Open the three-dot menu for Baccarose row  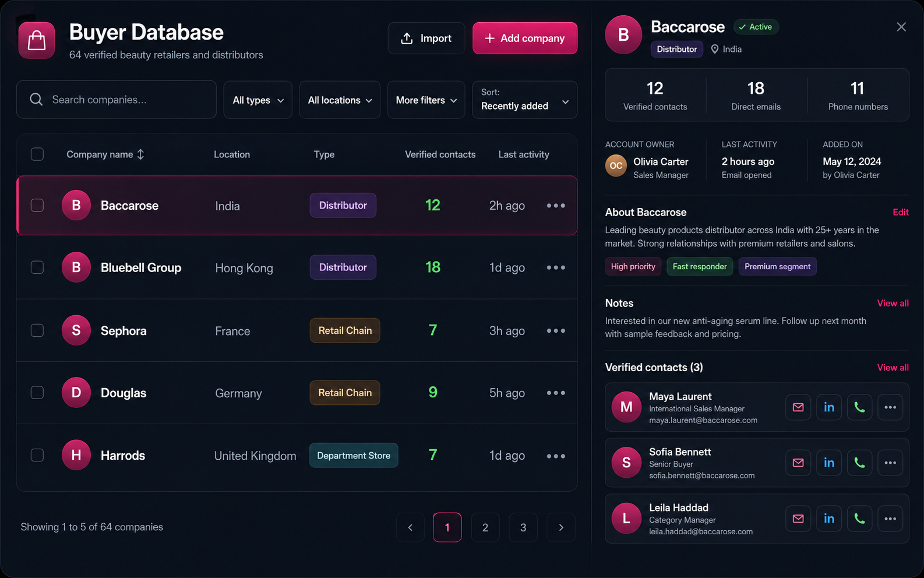[556, 206]
